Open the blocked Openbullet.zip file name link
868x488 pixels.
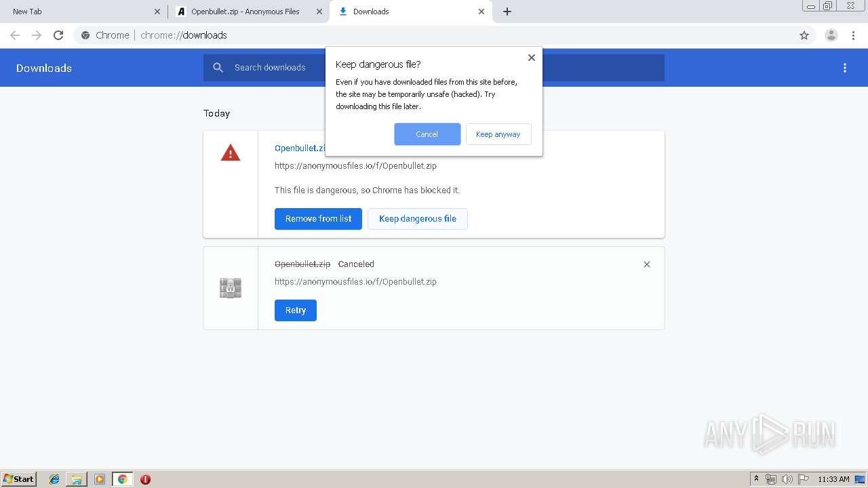(300, 148)
